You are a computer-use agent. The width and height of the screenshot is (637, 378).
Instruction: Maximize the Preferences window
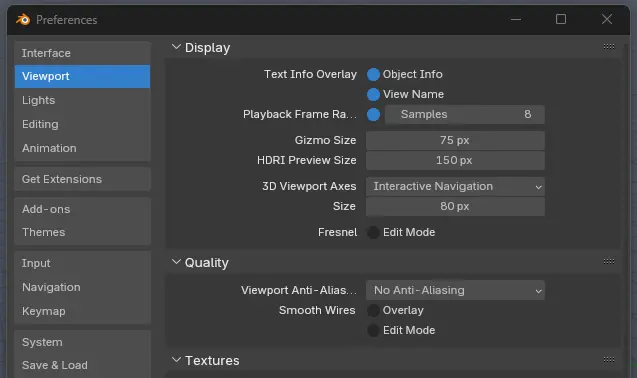pos(561,19)
